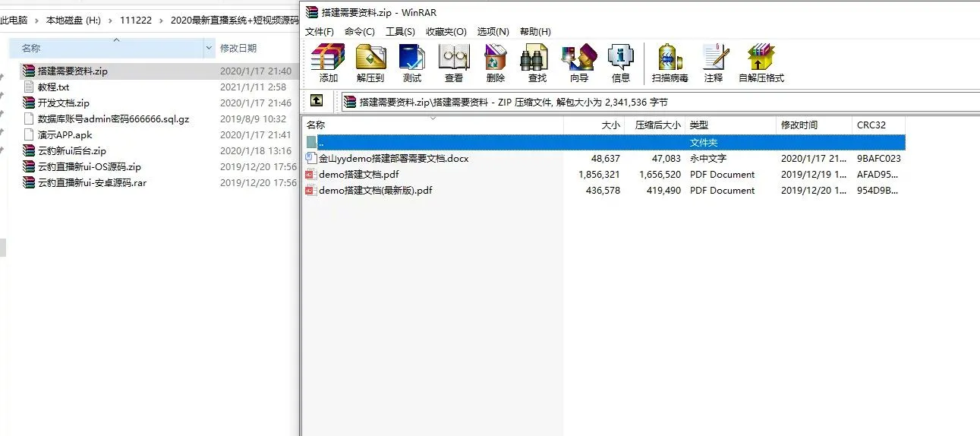Click 2020最新直播系统+短视频源码 in the breadcrumb
This screenshot has width=980, height=436.
(x=235, y=21)
